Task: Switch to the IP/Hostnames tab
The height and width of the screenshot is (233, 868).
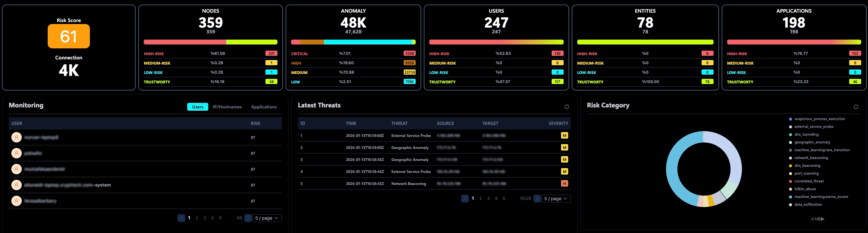Action: (227, 107)
